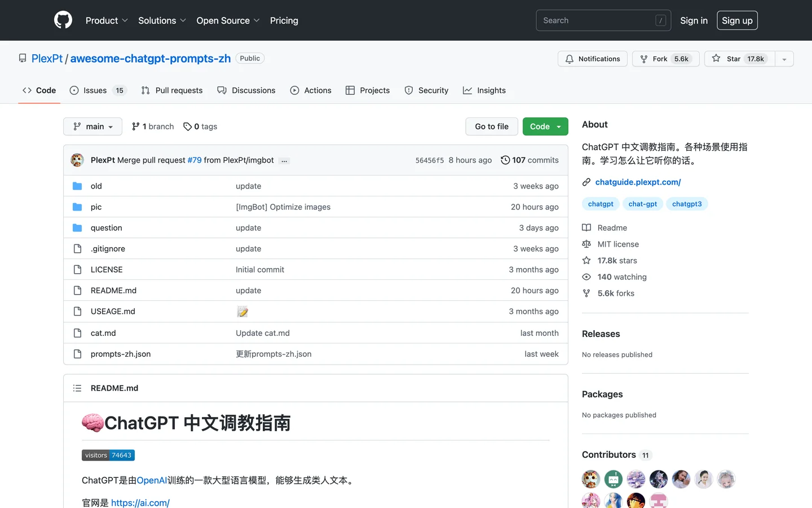Viewport: 812px width, 508px height.
Task: Expand the commit message ellipsis
Action: tap(284, 161)
